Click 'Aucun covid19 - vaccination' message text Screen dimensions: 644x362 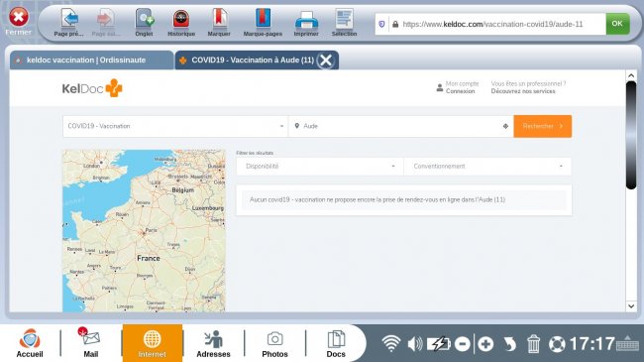(x=377, y=199)
